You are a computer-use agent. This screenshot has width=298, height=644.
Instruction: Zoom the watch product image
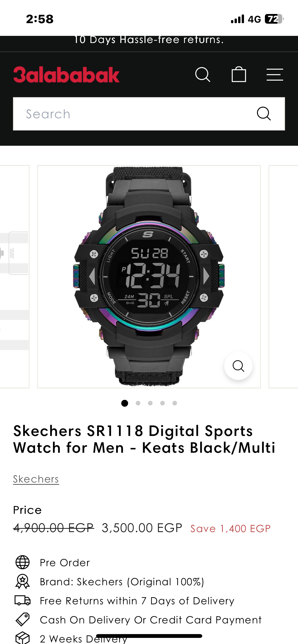tap(238, 366)
